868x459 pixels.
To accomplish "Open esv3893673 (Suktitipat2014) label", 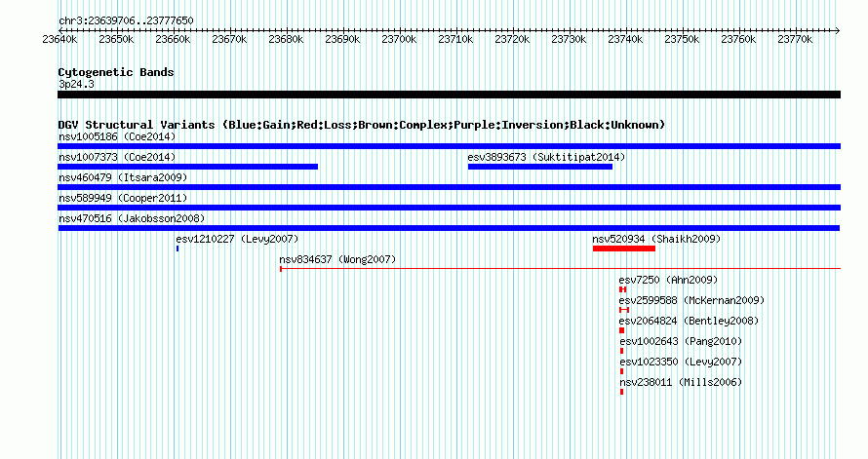I will [546, 157].
